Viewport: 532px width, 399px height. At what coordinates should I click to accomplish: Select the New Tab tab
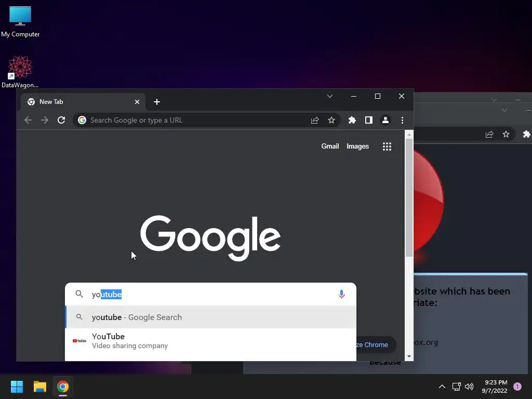point(83,102)
